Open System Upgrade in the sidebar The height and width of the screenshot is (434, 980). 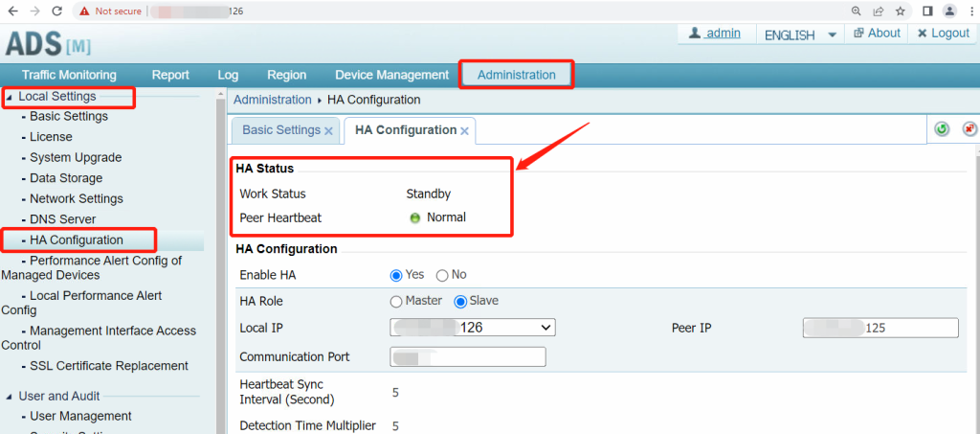[x=76, y=157]
